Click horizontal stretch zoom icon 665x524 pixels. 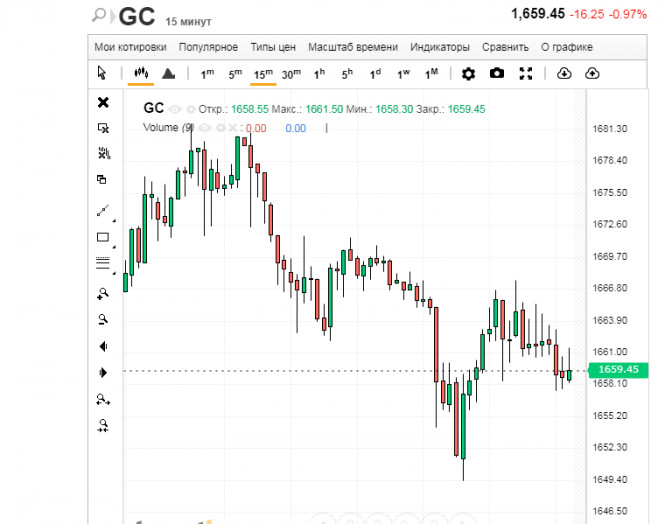coord(103,399)
